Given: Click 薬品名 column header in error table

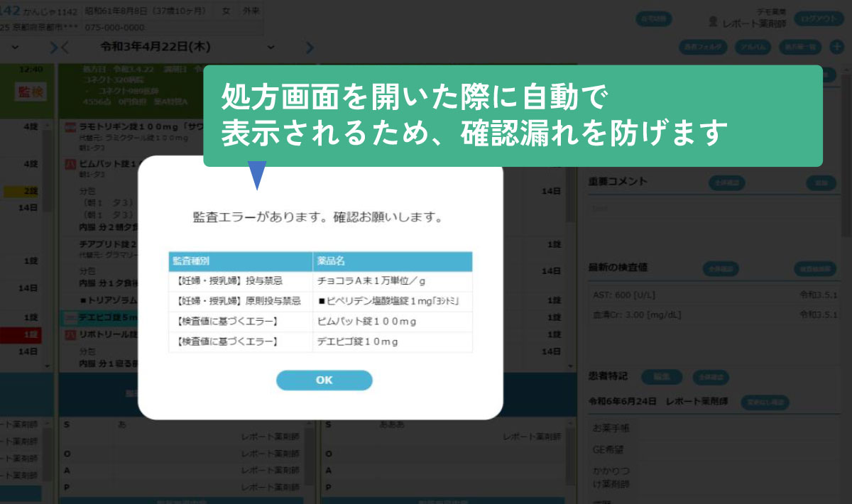Looking at the screenshot, I should point(392,261).
